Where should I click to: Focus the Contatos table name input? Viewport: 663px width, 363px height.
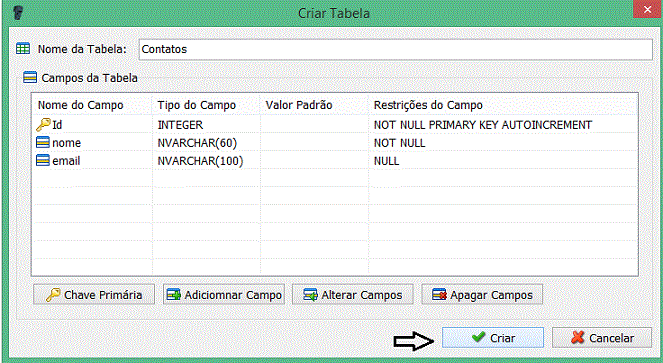tap(396, 50)
